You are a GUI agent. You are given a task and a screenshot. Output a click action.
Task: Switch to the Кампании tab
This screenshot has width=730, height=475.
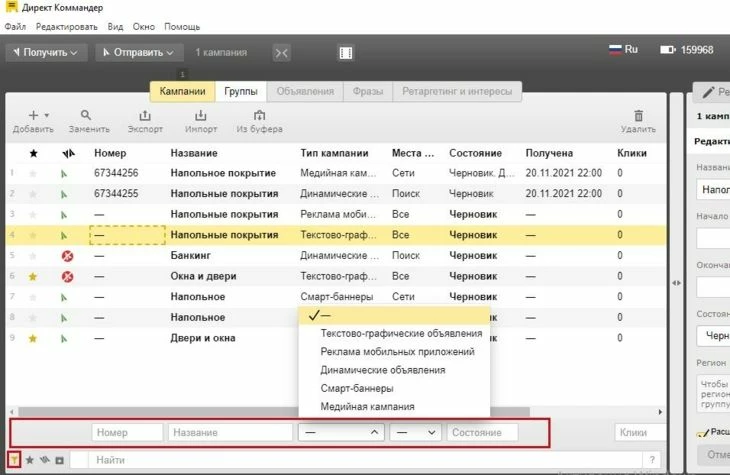point(182,91)
